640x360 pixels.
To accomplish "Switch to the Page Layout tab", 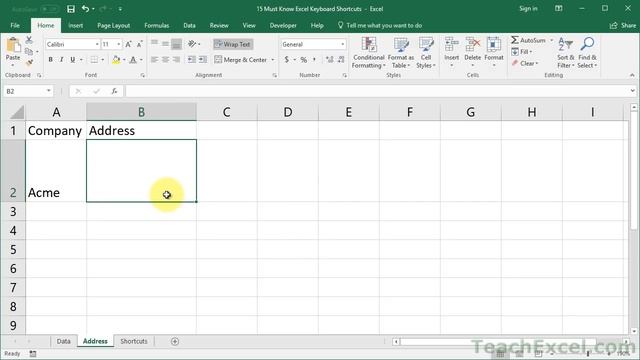I will [x=113, y=25].
